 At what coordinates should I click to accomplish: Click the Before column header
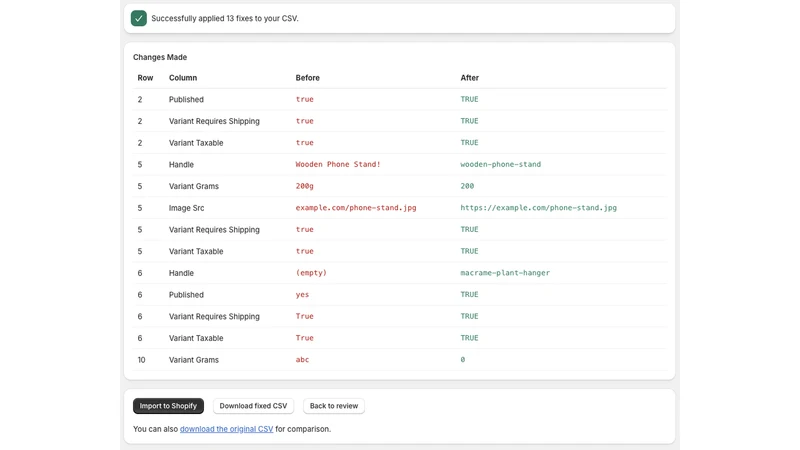pos(308,78)
